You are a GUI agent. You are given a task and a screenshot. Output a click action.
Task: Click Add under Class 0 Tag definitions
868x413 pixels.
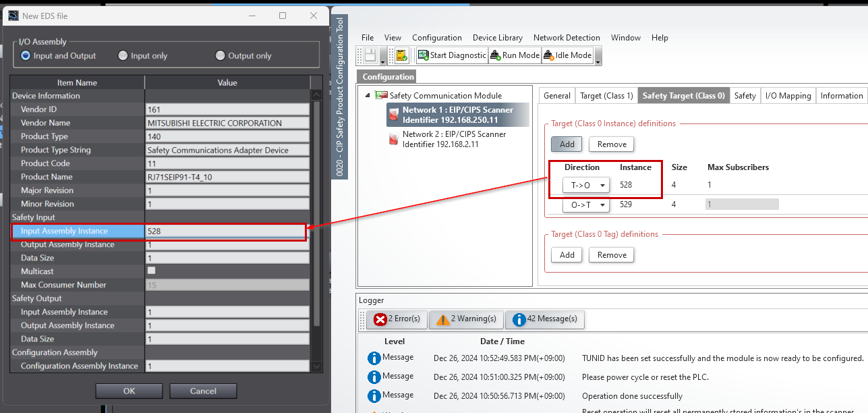click(x=567, y=255)
